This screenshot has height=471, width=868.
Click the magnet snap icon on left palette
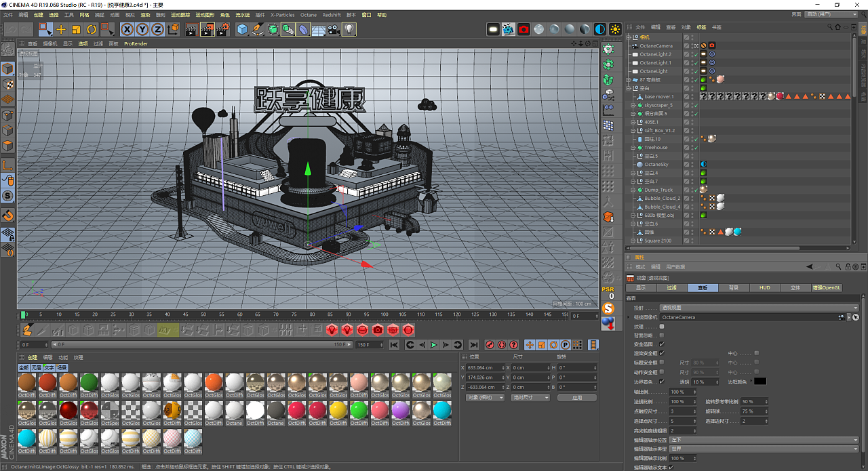[7, 216]
